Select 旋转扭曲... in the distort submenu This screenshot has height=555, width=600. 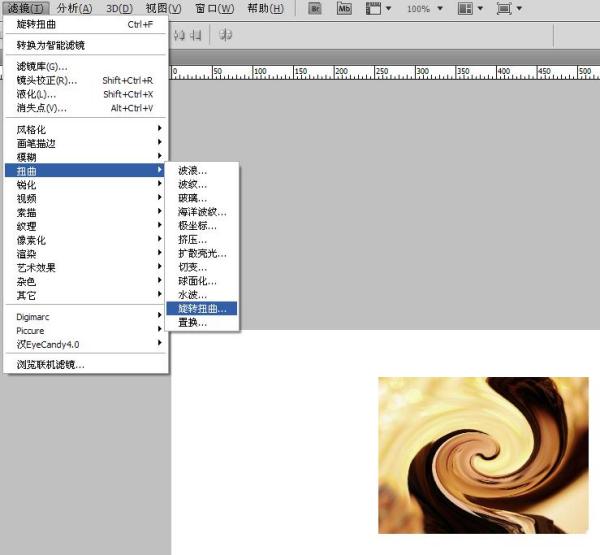(x=203, y=309)
